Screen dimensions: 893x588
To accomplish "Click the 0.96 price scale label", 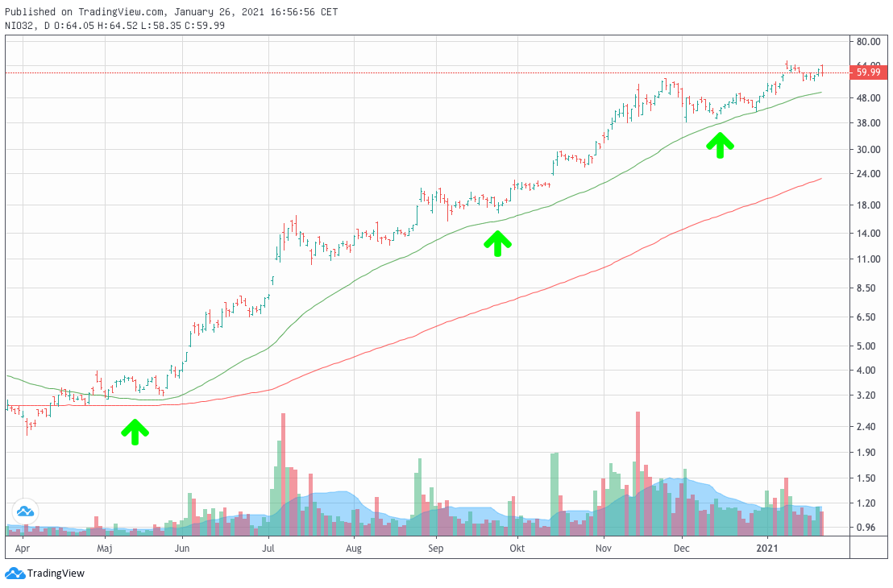I will tap(867, 528).
